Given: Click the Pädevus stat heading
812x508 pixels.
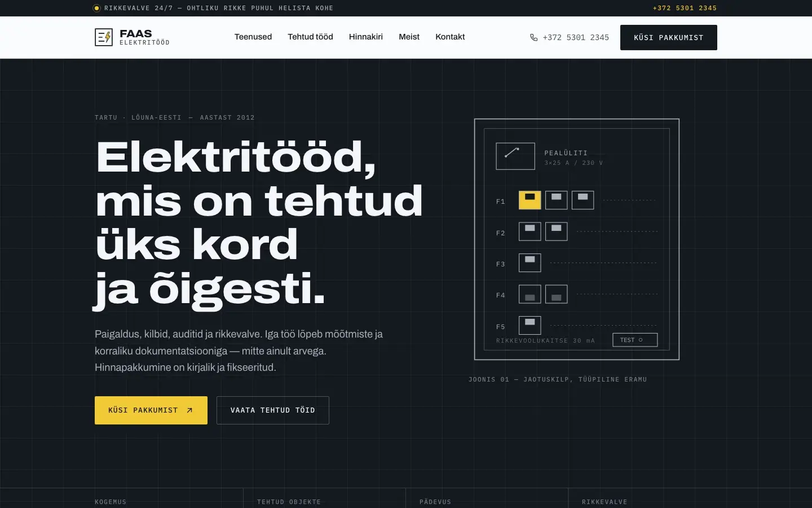Looking at the screenshot, I should point(435,502).
